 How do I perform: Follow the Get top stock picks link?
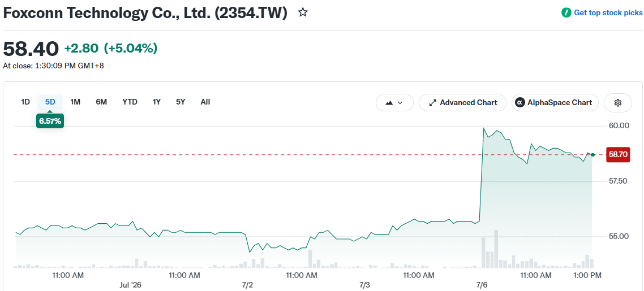click(x=608, y=12)
